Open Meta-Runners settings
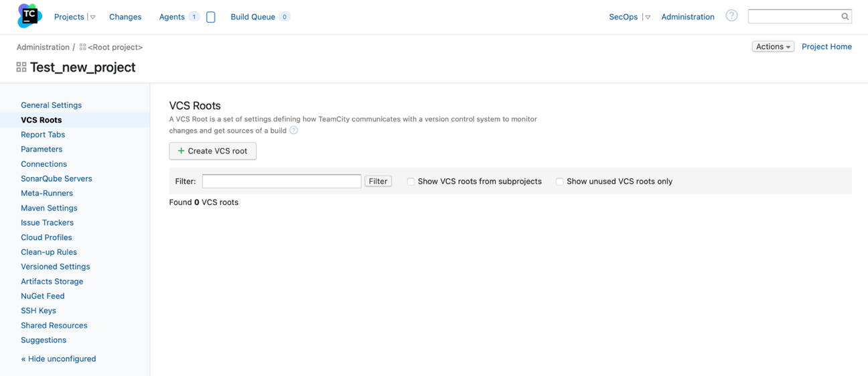This screenshot has width=868, height=376. (47, 193)
